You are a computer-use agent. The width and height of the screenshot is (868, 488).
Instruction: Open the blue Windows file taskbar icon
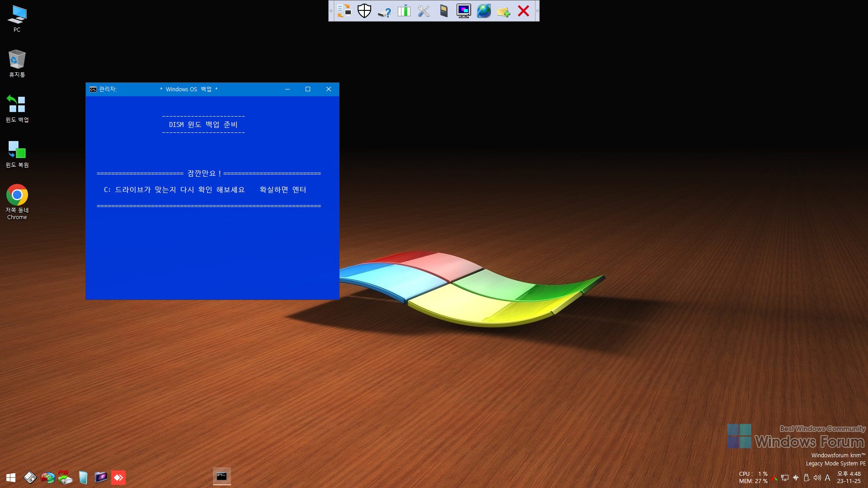[83, 478]
